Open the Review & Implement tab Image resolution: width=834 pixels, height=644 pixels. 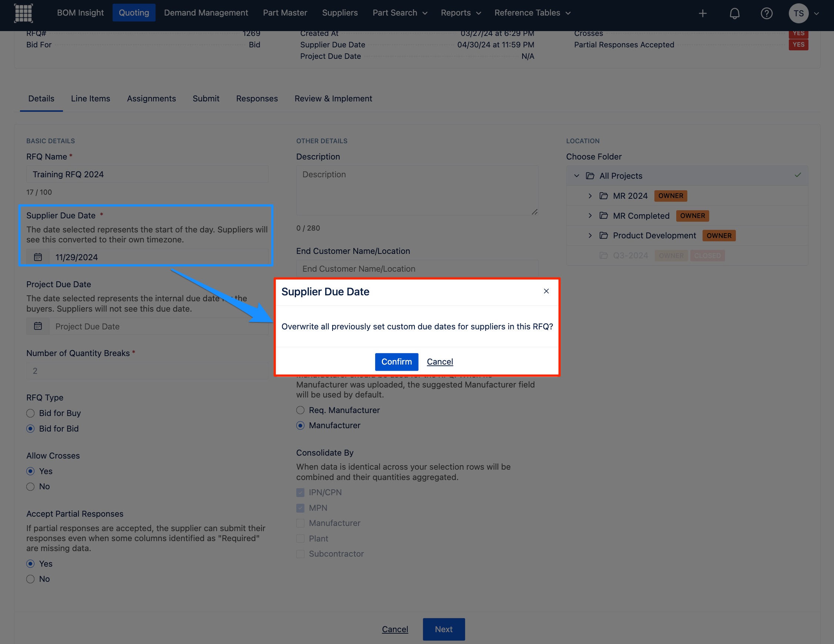[x=333, y=98]
